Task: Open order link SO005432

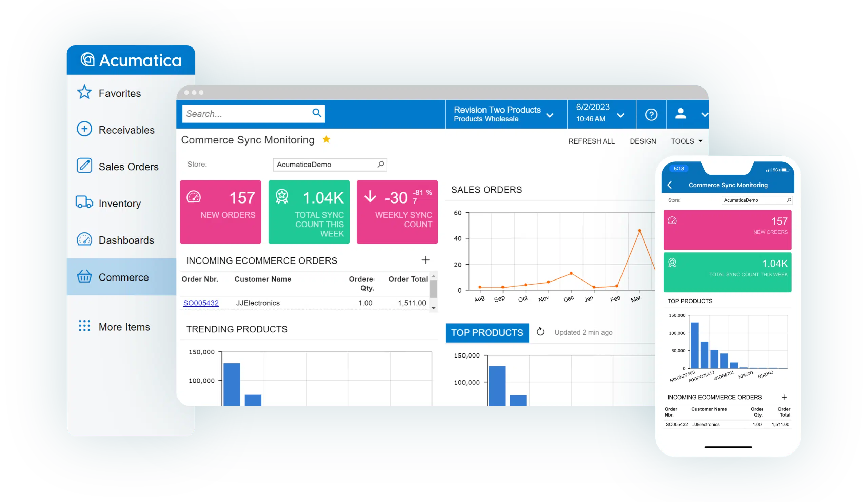Action: coord(201,303)
